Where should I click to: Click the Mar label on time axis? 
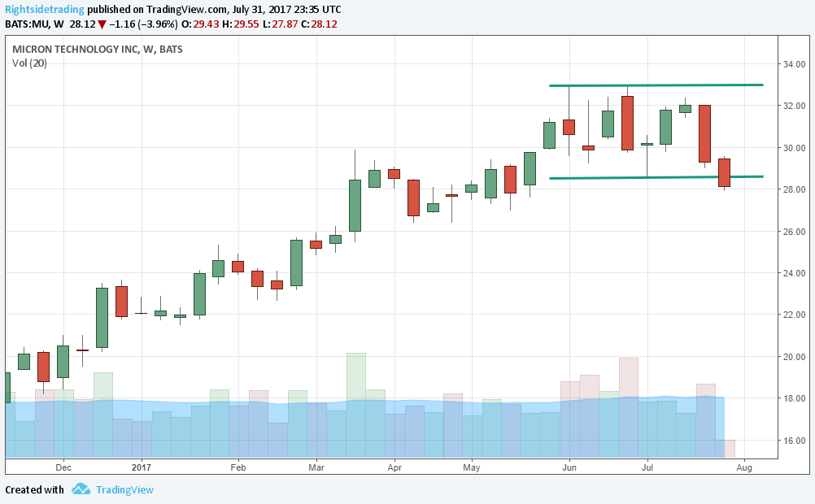pyautogui.click(x=316, y=467)
